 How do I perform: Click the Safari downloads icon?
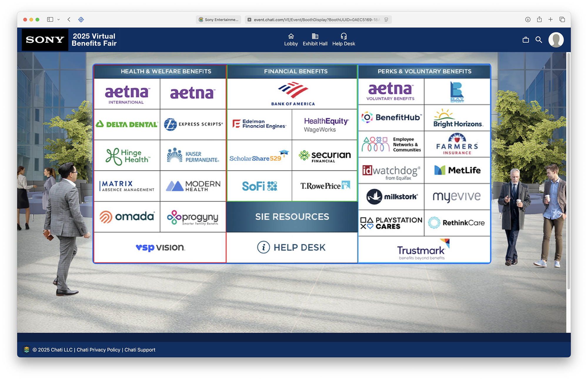(x=528, y=19)
